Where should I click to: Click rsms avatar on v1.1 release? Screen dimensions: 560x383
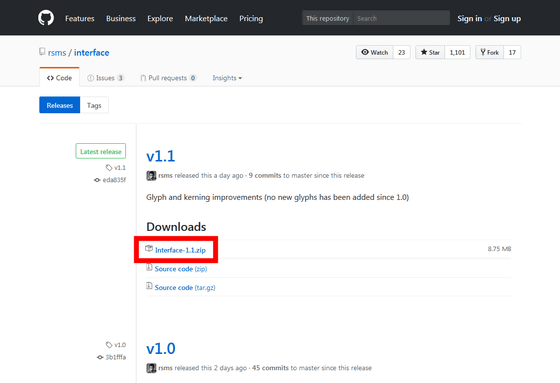pyautogui.click(x=151, y=175)
